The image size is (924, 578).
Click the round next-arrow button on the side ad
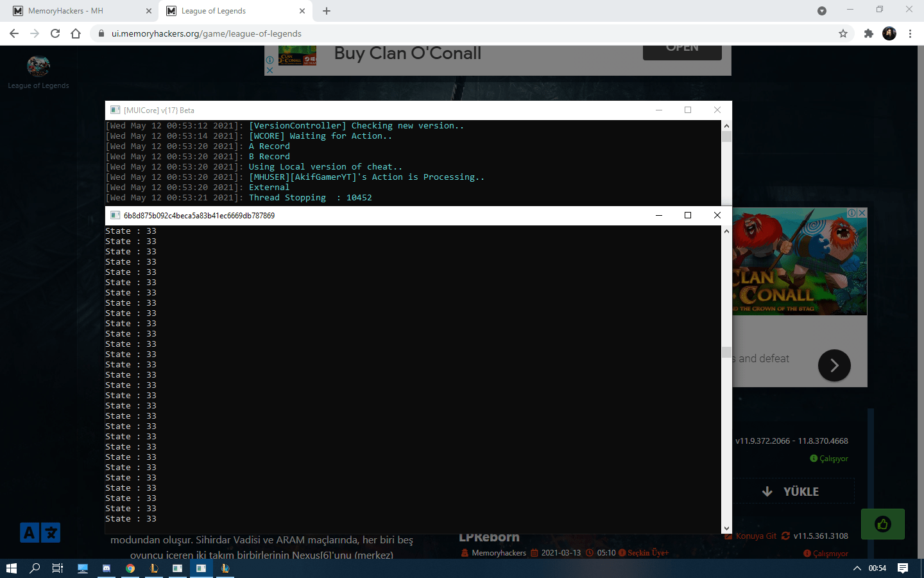point(834,365)
